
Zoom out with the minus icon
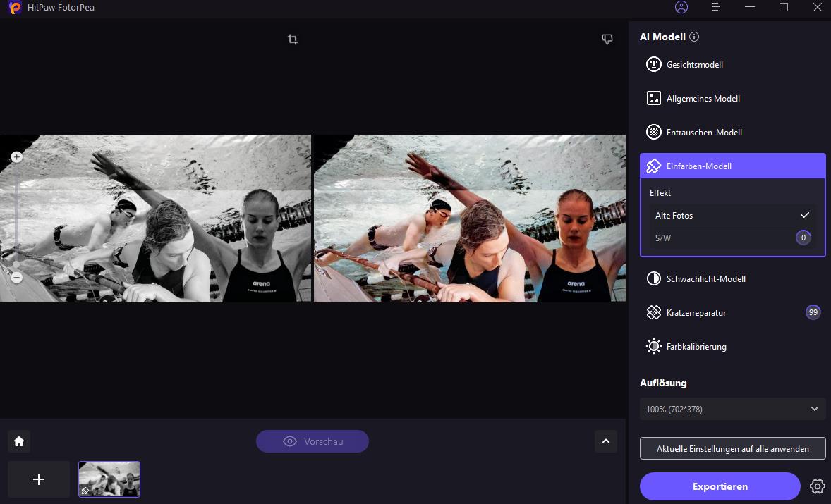(x=16, y=278)
